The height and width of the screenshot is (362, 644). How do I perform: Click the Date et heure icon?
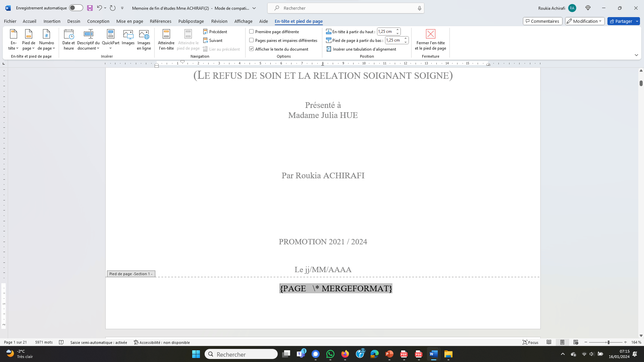68,40
